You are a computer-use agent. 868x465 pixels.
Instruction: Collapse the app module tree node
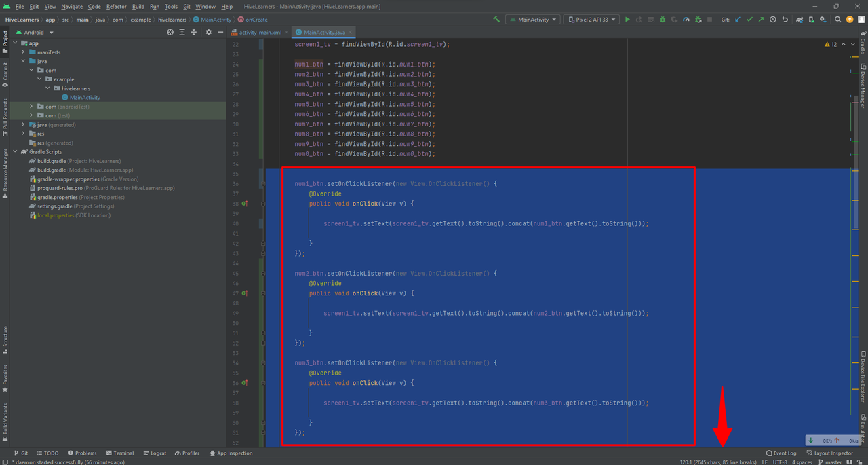pyautogui.click(x=16, y=43)
